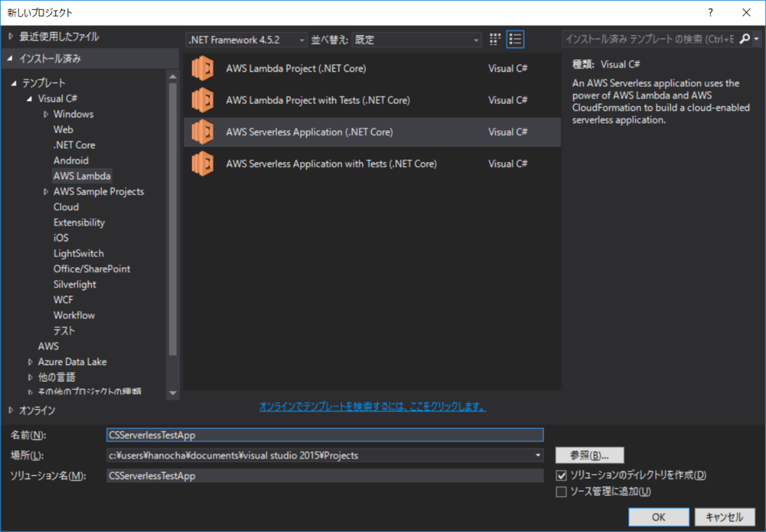
Task: Click the AWS Lambda Project (.NET Core) icon
Action: (x=202, y=68)
